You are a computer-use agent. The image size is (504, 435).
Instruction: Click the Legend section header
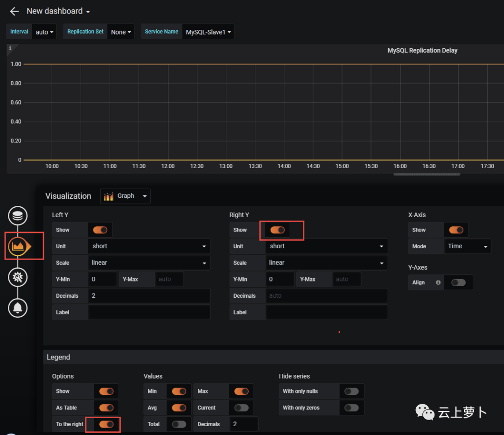click(x=273, y=357)
